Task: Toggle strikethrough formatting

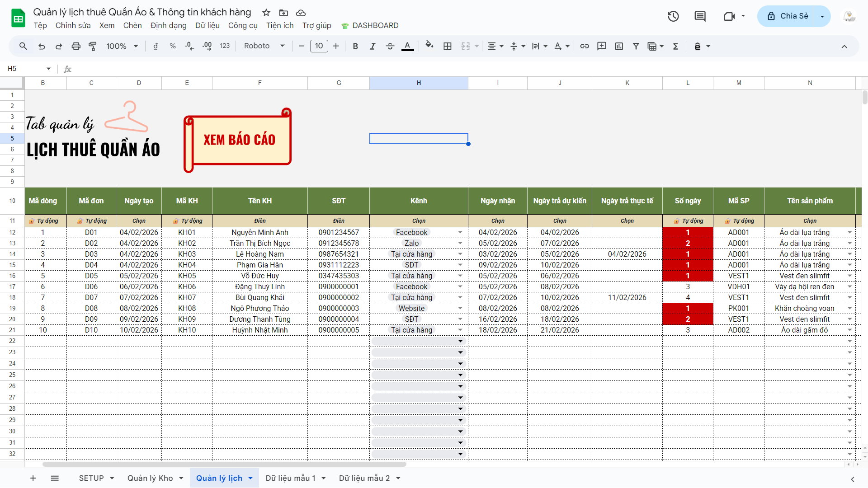Action: pos(390,46)
